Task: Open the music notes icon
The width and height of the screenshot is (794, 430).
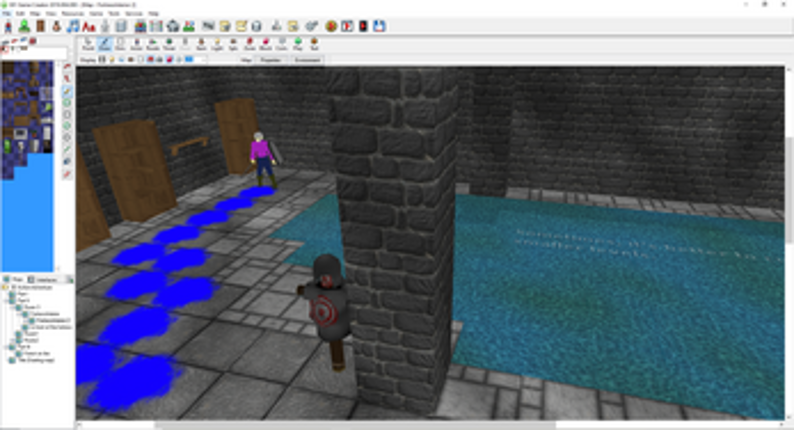Action: coord(73,26)
